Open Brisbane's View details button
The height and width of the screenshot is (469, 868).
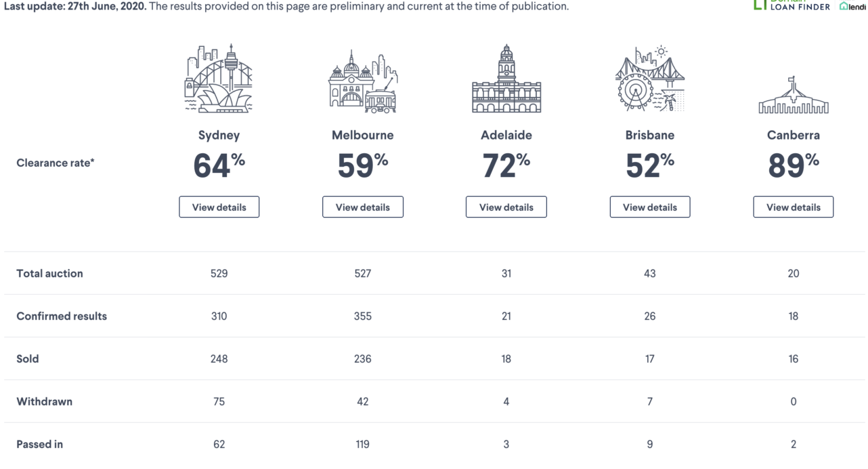650,207
